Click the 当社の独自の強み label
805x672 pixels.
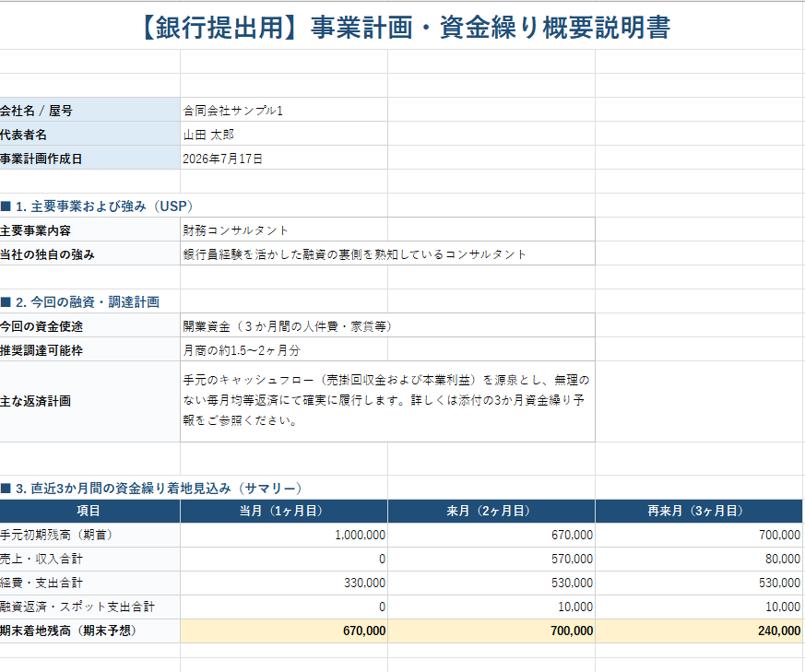pos(89,253)
